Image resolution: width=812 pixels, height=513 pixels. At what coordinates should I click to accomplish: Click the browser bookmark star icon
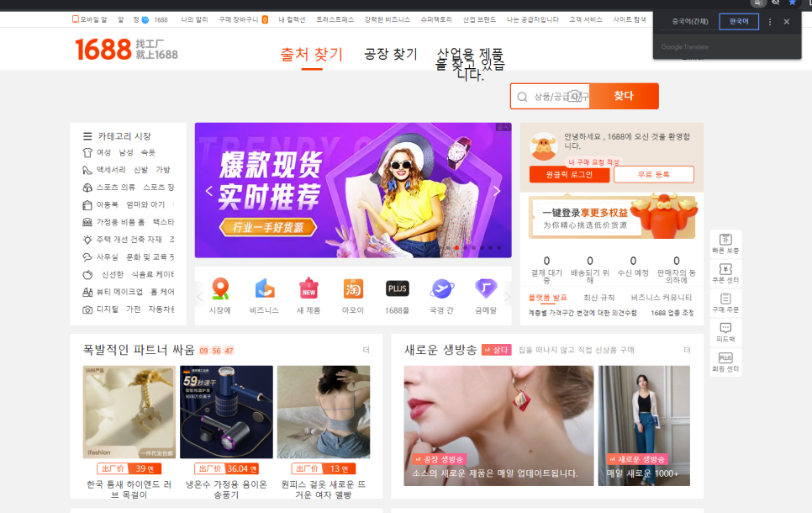coord(793,3)
